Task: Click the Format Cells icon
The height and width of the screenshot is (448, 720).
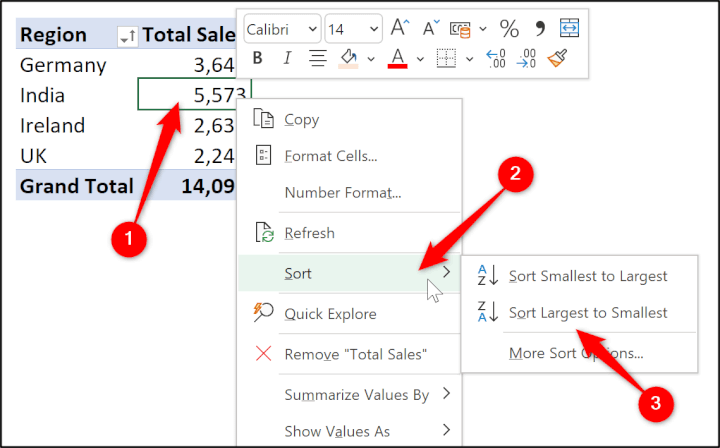Action: pos(263,155)
